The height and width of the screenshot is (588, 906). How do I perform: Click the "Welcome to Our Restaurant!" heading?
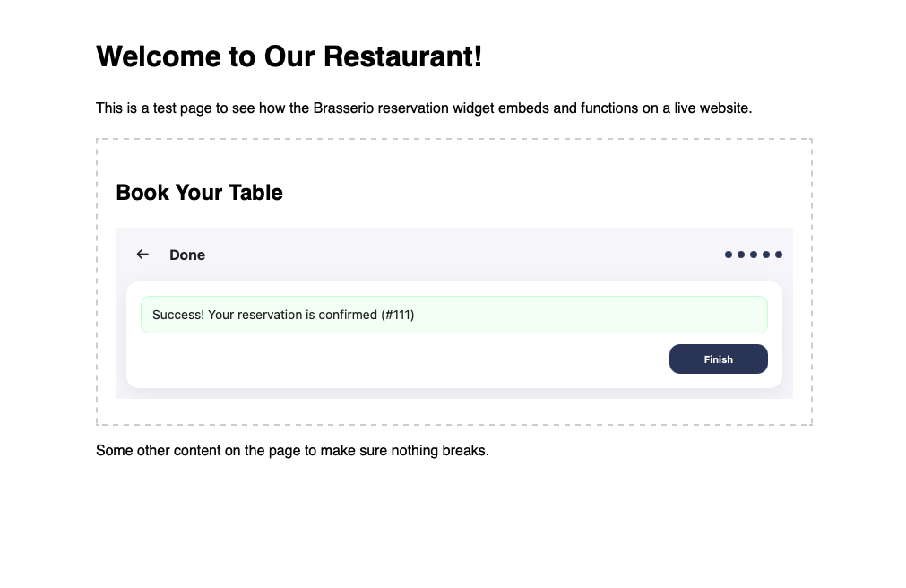click(289, 57)
